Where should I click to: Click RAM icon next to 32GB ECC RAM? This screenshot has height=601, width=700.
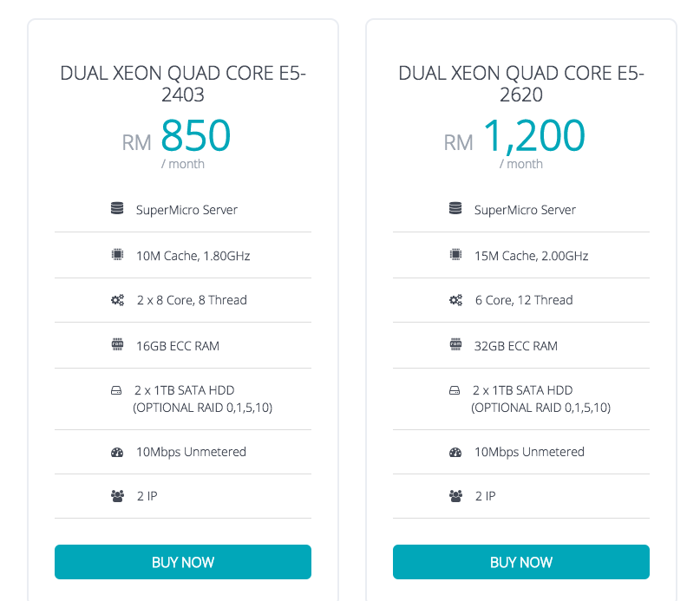point(455,344)
